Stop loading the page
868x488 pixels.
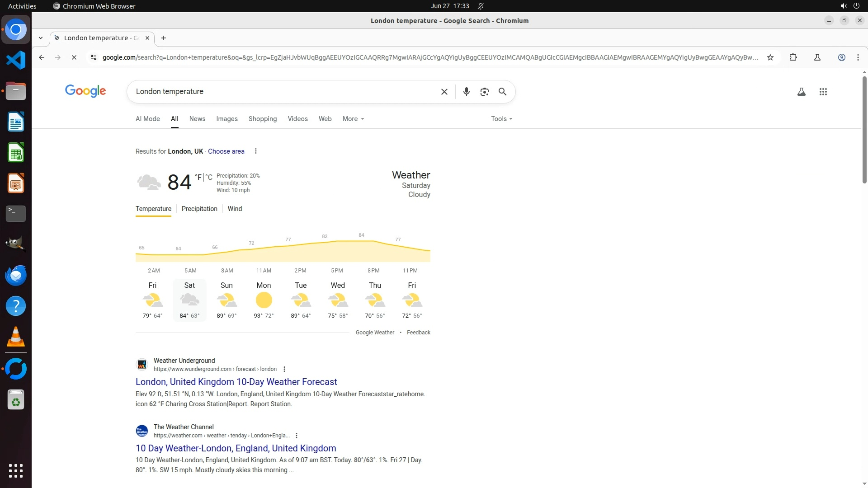pyautogui.click(x=74, y=57)
